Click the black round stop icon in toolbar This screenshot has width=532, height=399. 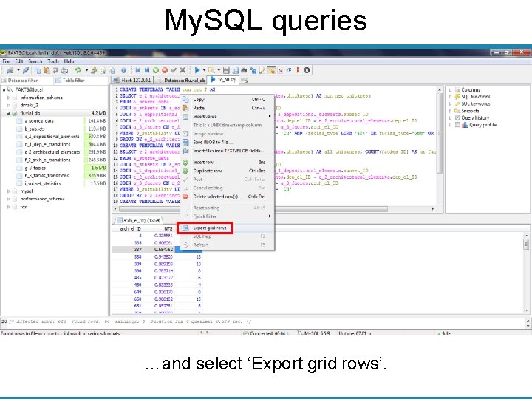307,70
